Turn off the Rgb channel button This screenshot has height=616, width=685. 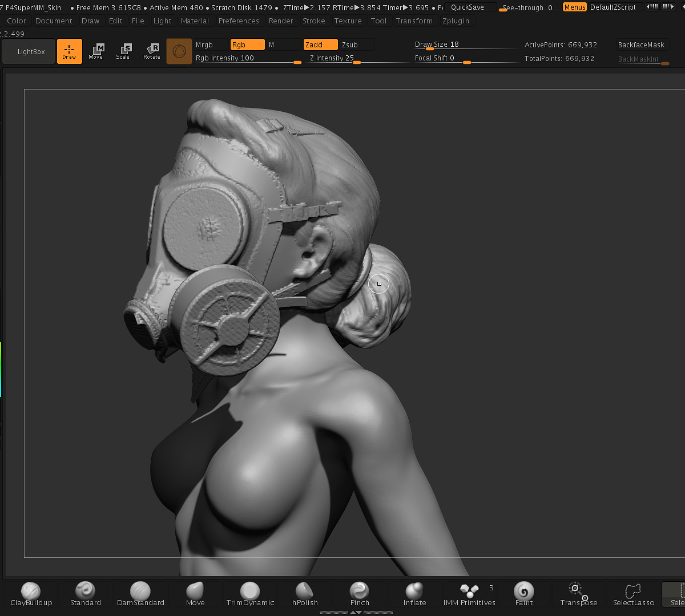tap(247, 44)
